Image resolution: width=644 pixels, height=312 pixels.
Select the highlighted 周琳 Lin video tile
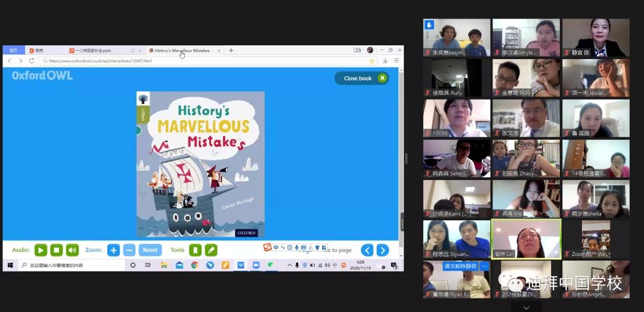[x=526, y=239]
